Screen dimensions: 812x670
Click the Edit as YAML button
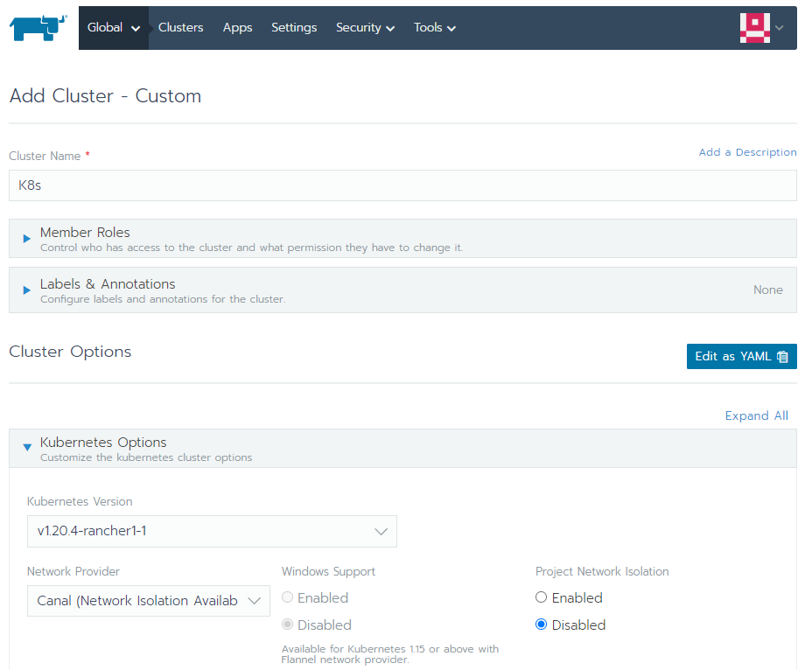click(742, 356)
